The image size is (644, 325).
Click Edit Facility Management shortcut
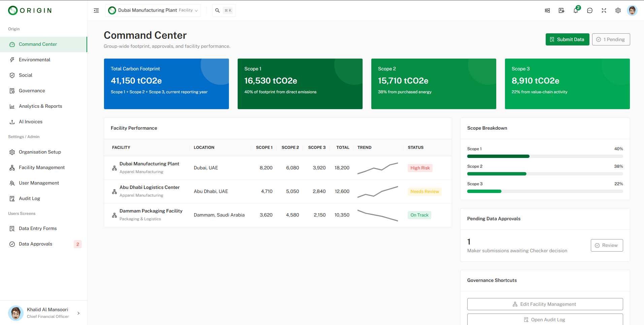545,304
